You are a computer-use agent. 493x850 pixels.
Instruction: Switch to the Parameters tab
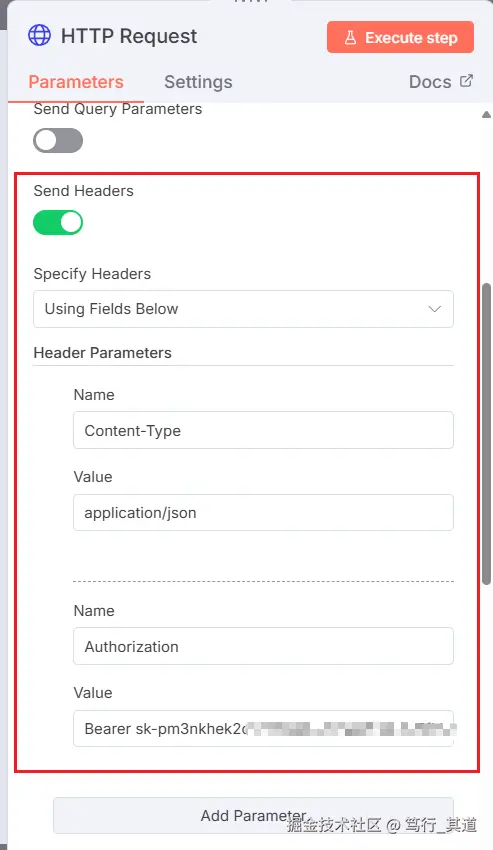[76, 82]
